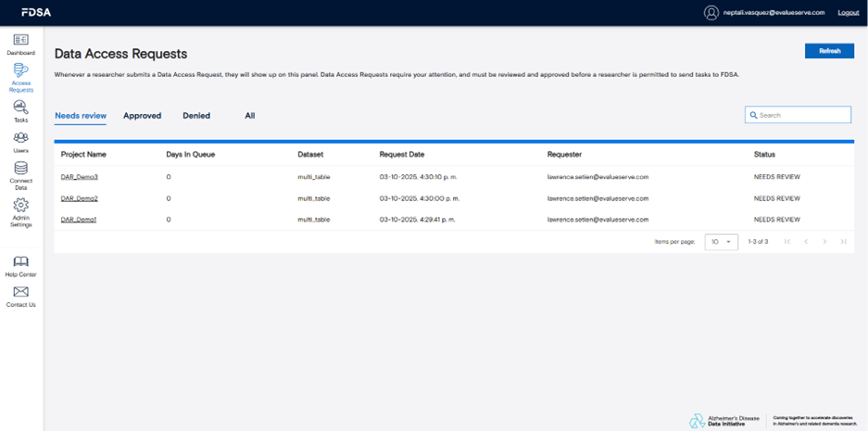The image size is (868, 431).
Task: Expand the items per page dropdown
Action: (x=721, y=242)
